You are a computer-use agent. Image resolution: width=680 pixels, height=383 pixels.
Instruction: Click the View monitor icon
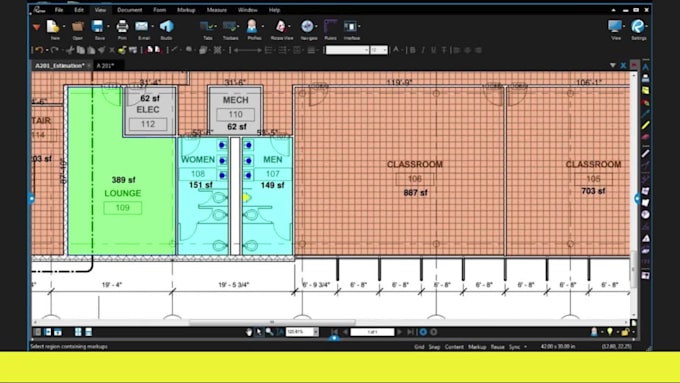pos(615,26)
